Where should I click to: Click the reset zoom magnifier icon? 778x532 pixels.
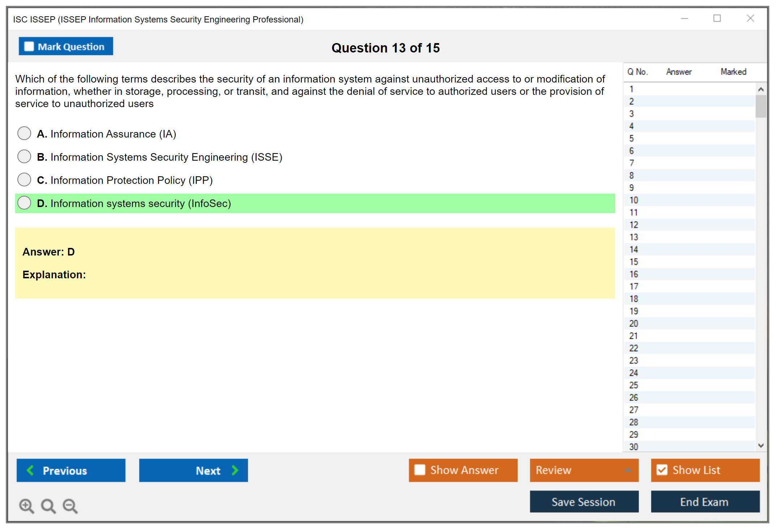click(48, 506)
